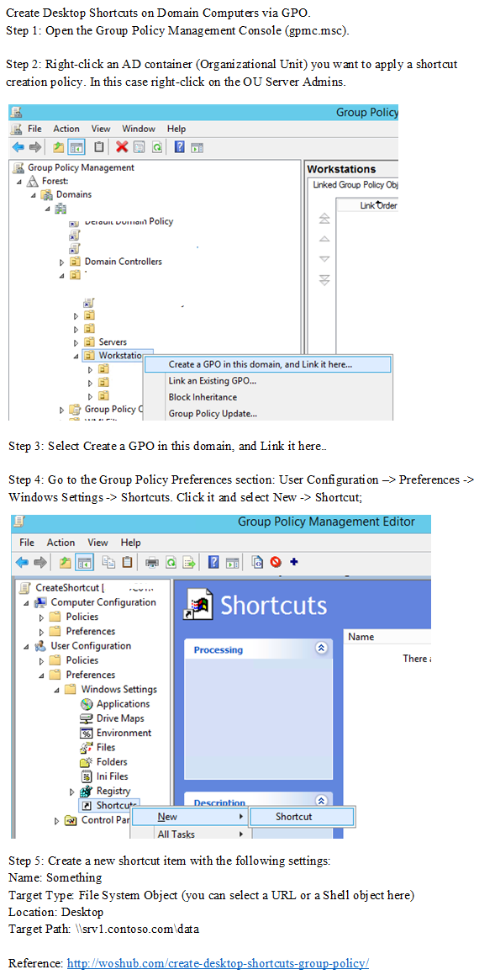Open the Window menu in Group Policy Management
This screenshot has width=495, height=980.
click(x=139, y=129)
